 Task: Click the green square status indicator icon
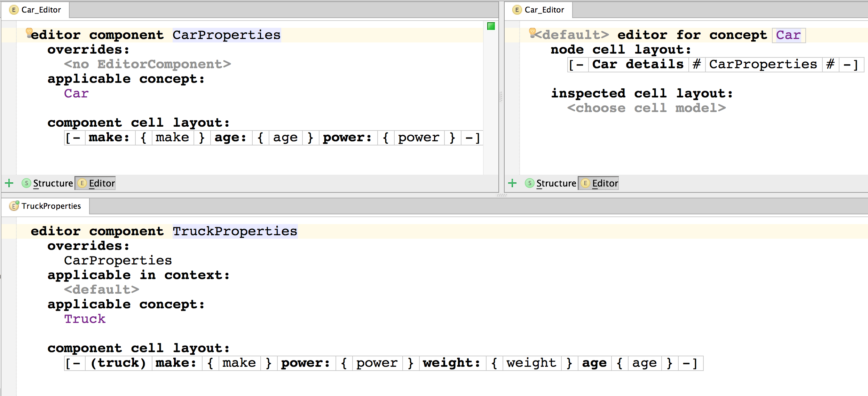(491, 26)
